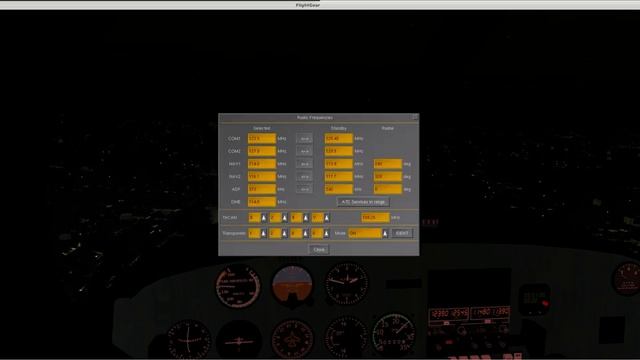Click the NAV2 selected frequency field

point(262,177)
